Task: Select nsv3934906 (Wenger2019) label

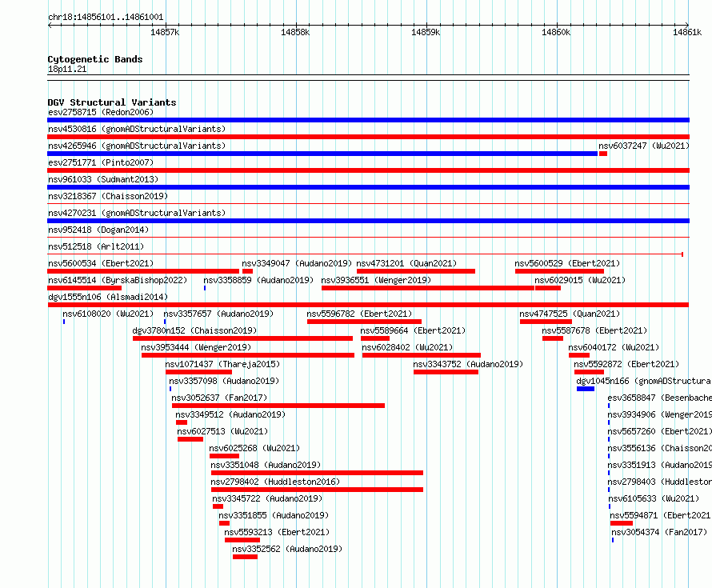Action: [x=660, y=414]
